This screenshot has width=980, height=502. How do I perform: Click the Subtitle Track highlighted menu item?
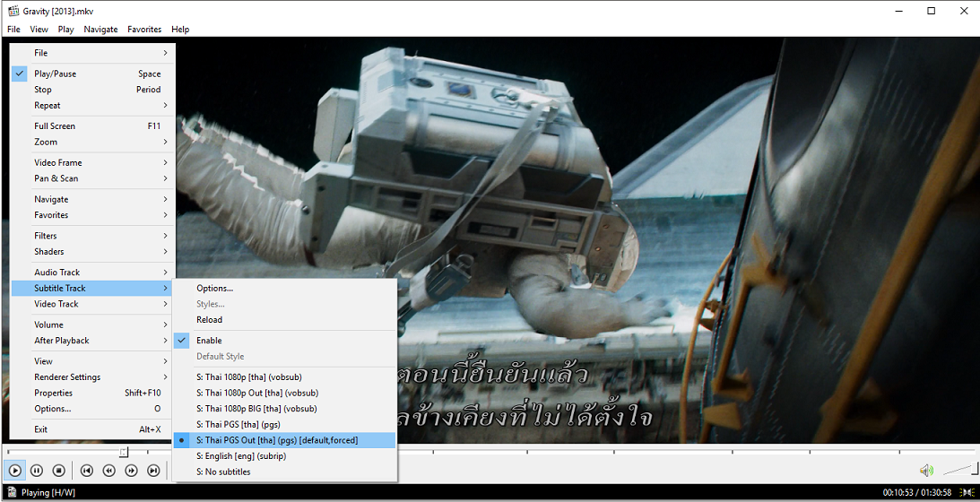(92, 288)
